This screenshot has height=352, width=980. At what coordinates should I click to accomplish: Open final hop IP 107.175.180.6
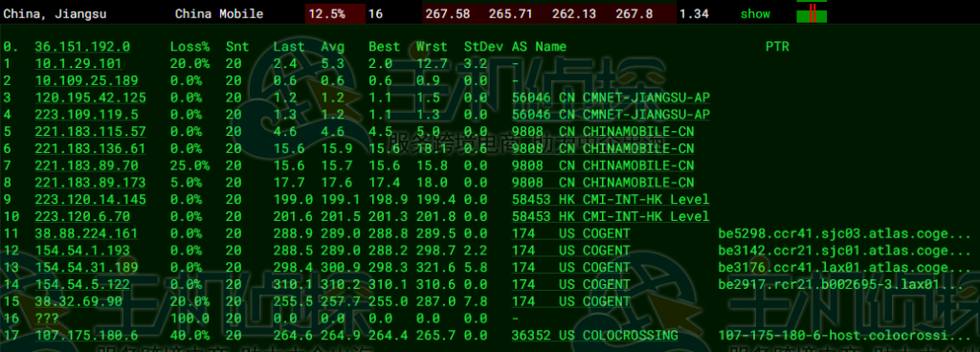point(86,336)
